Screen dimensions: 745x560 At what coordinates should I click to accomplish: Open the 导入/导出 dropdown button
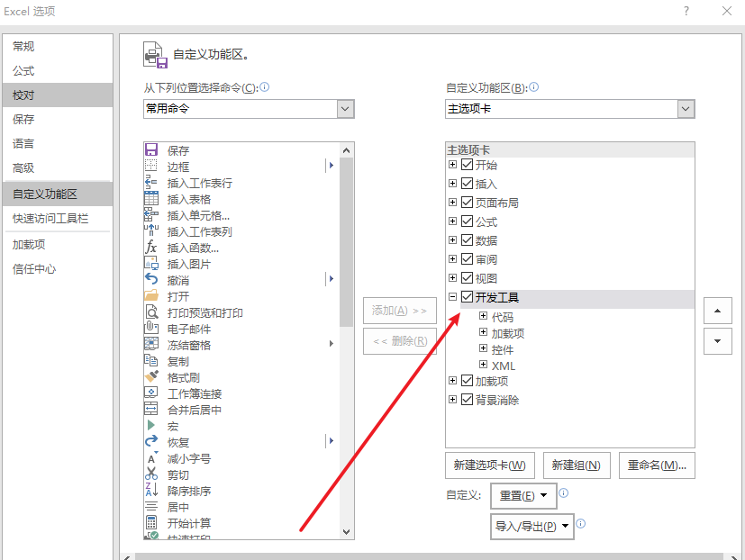pyautogui.click(x=532, y=527)
